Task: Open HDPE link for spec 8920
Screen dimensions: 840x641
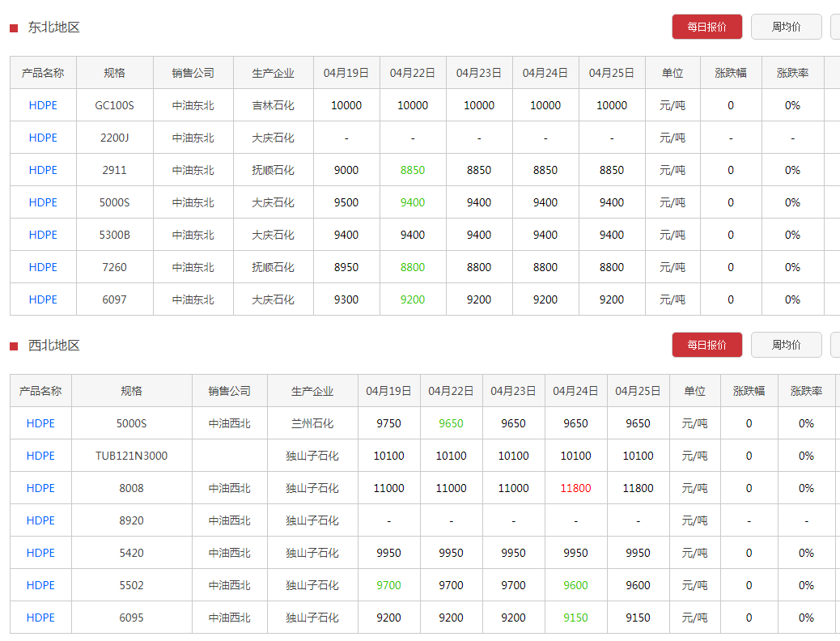Action: tap(40, 520)
